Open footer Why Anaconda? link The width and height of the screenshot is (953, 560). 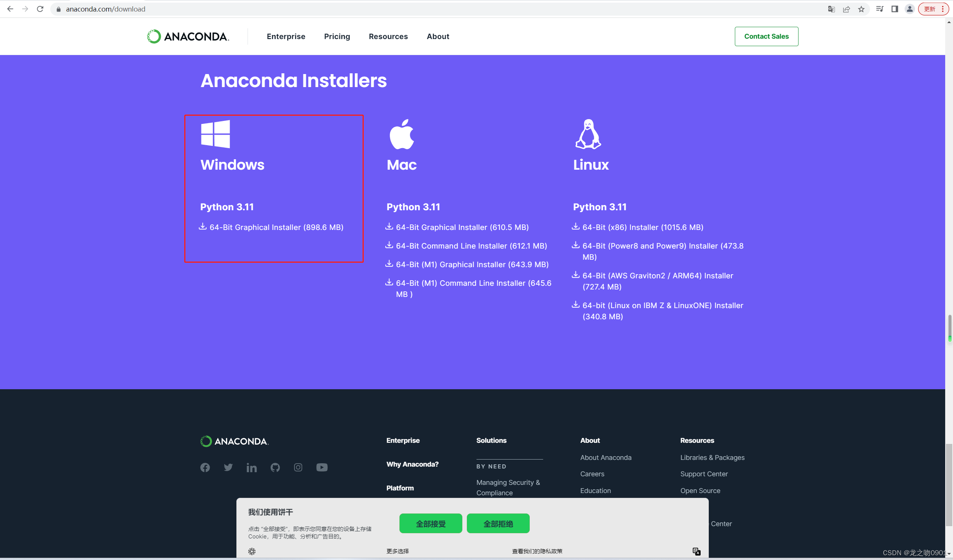pyautogui.click(x=412, y=464)
